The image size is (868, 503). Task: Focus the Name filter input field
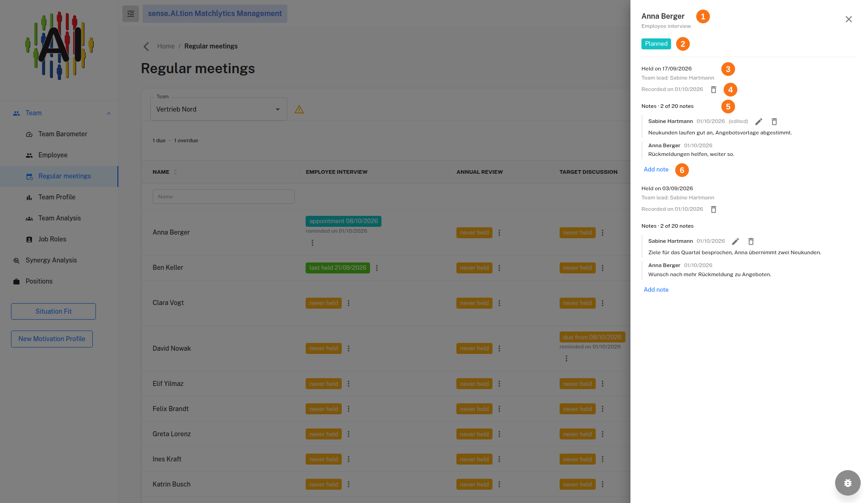(223, 197)
